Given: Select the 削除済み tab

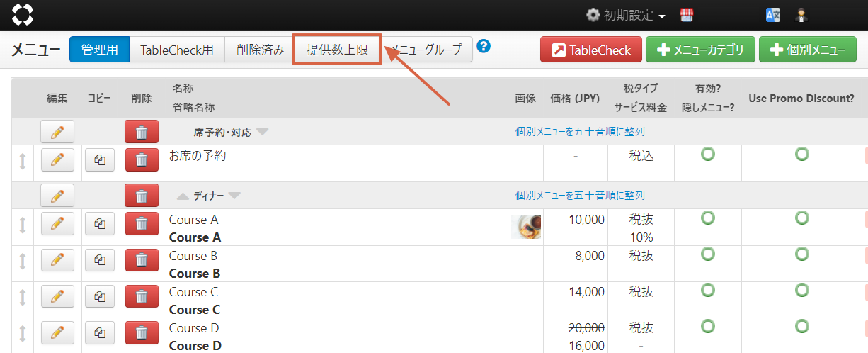Looking at the screenshot, I should tap(260, 50).
